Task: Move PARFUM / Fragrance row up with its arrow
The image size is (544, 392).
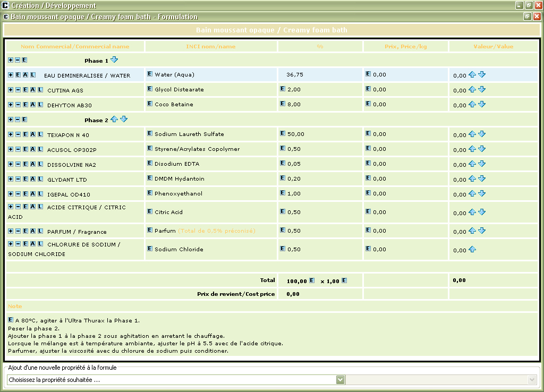Action: coord(472,231)
